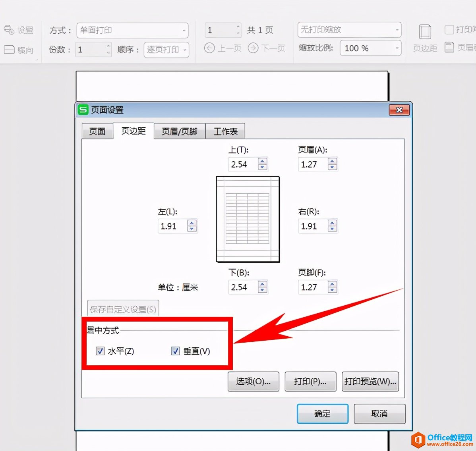Switch to the 页面 tab

pyautogui.click(x=97, y=131)
